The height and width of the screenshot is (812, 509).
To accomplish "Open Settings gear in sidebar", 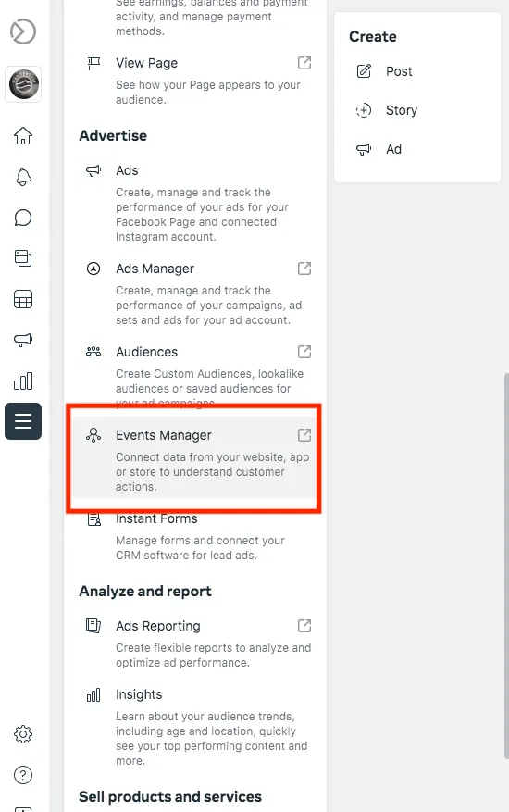I will coord(23,734).
